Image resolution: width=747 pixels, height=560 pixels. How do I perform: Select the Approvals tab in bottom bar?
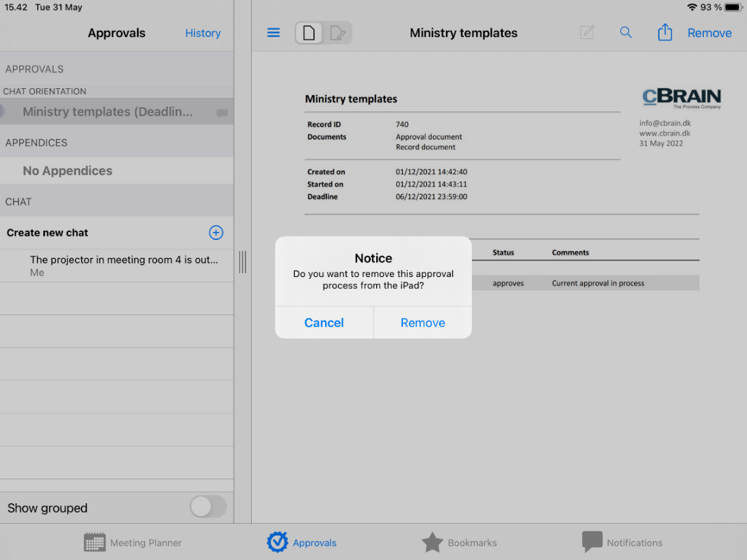302,542
